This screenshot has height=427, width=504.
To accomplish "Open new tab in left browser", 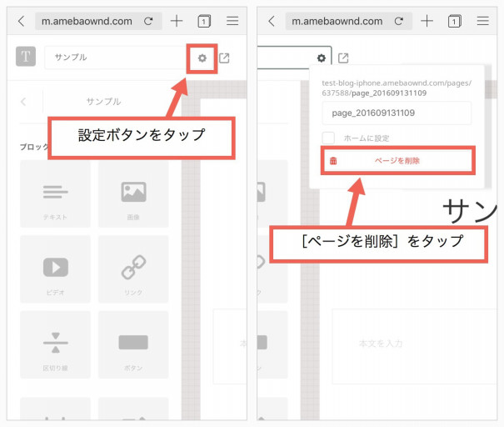I will 177,21.
